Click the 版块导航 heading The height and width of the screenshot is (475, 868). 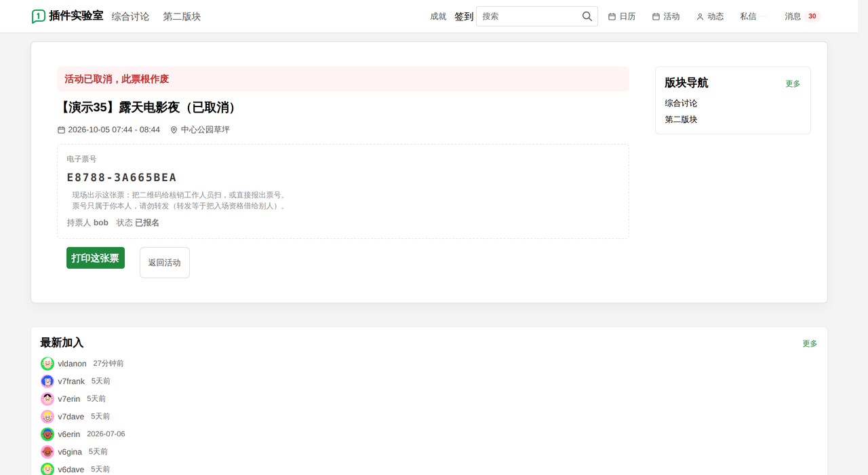click(686, 83)
